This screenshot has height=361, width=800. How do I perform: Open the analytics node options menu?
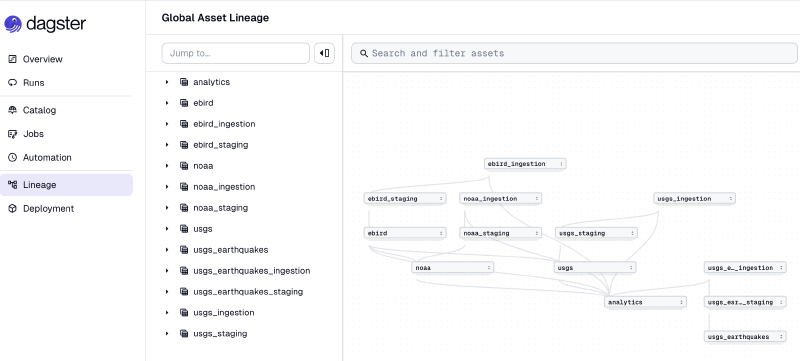pyautogui.click(x=681, y=302)
